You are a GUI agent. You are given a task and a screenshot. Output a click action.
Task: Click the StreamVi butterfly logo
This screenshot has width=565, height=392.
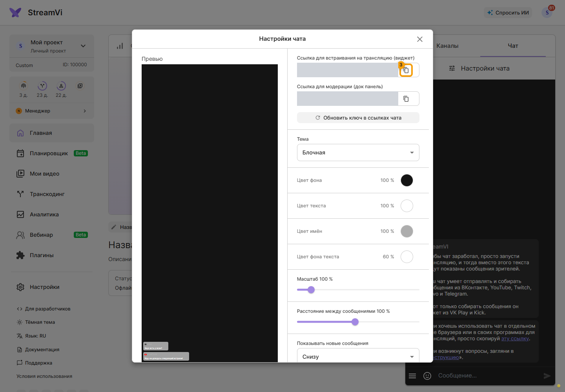point(15,13)
